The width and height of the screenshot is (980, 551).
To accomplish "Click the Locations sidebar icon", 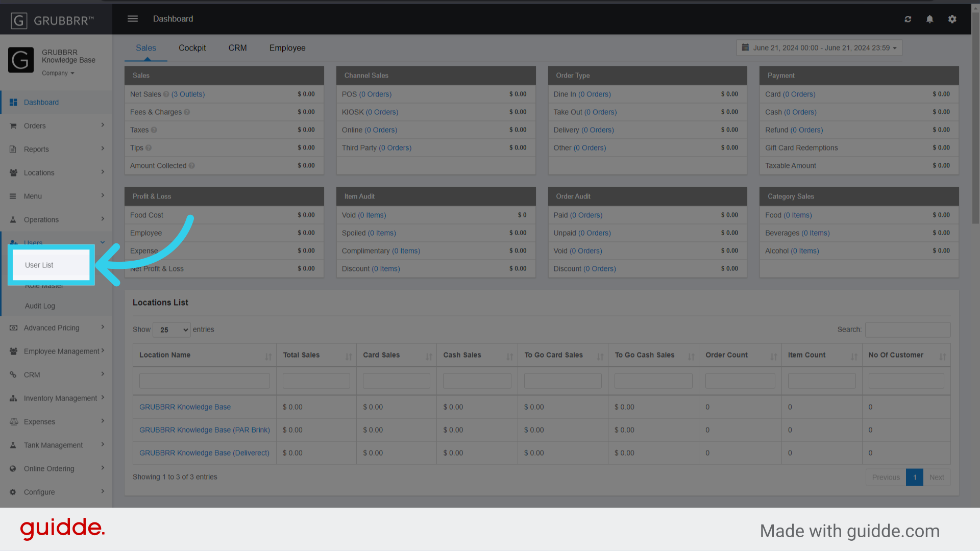I will coord(13,173).
